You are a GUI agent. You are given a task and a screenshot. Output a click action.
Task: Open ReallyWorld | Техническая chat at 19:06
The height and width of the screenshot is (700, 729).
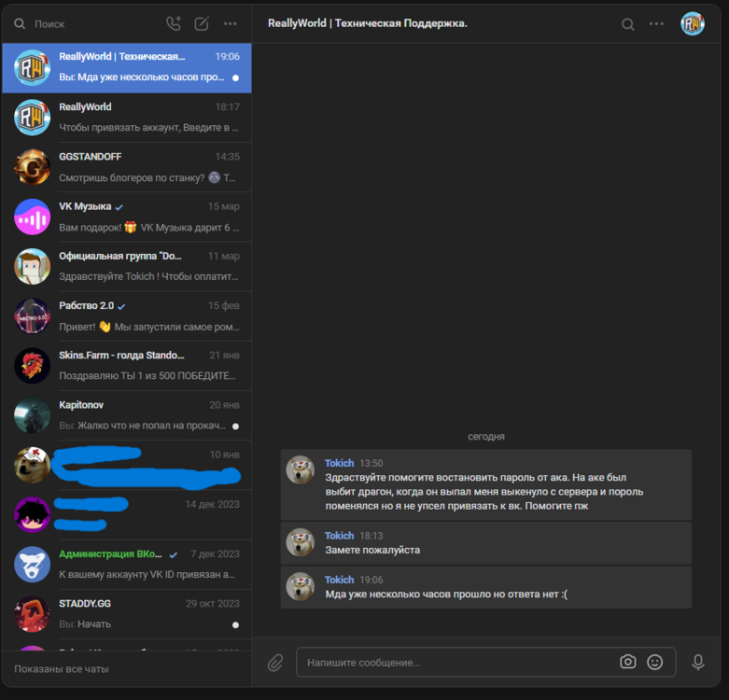point(127,68)
